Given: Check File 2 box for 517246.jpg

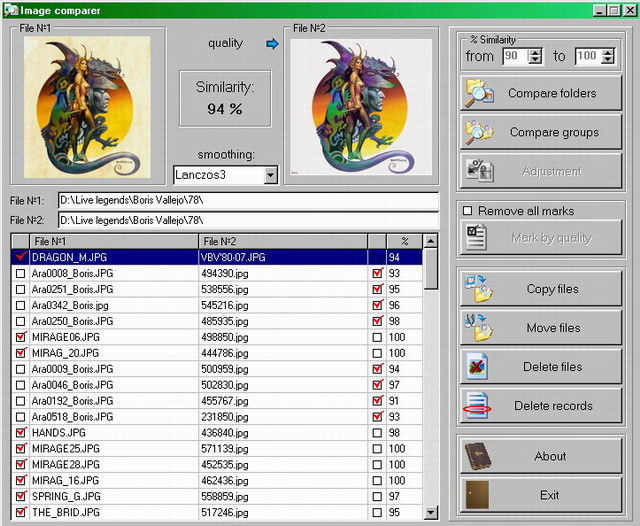Looking at the screenshot, I should pyautogui.click(x=378, y=512).
